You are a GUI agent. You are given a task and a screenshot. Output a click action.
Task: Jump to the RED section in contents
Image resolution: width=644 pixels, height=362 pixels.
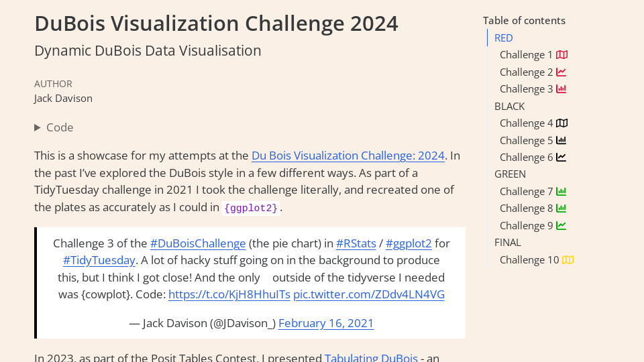[504, 38]
